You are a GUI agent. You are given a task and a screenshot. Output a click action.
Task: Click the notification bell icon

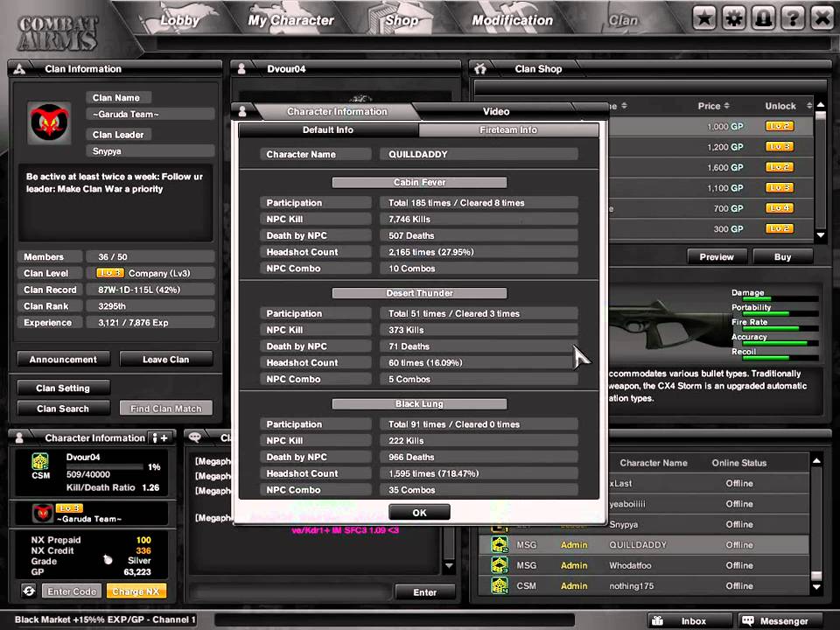pos(763,18)
